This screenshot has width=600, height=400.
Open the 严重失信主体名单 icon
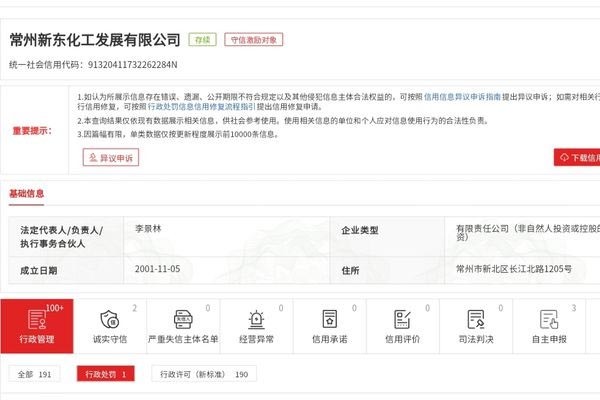tap(183, 320)
